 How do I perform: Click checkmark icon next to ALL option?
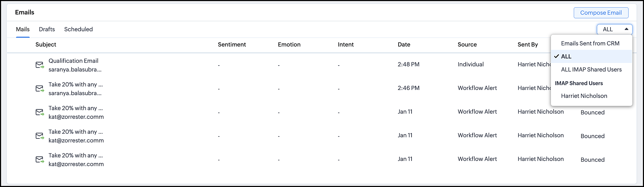click(556, 56)
